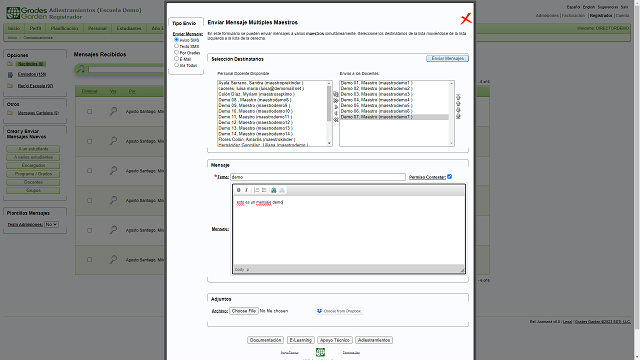Insert bulleted list in message editor

tap(264, 190)
